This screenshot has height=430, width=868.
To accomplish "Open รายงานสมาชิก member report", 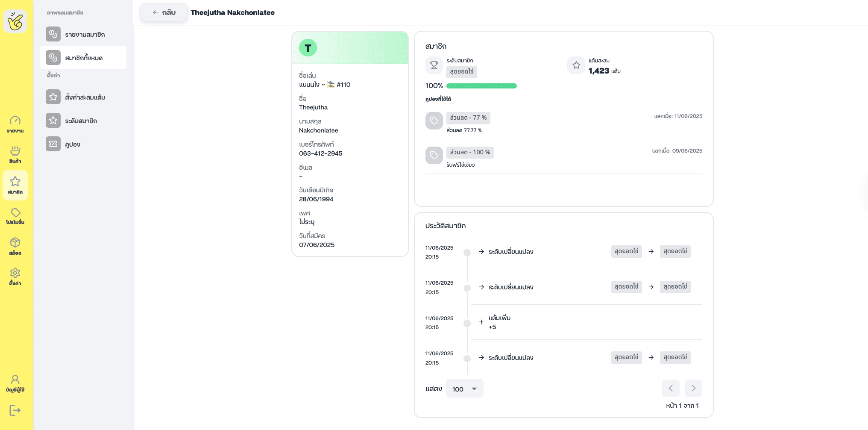I will click(83, 34).
